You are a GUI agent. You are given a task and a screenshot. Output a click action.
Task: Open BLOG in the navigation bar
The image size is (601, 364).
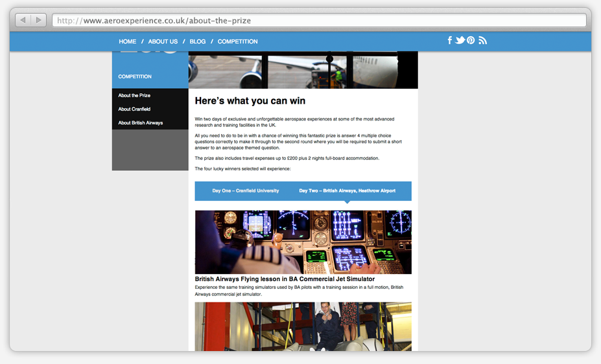197,41
